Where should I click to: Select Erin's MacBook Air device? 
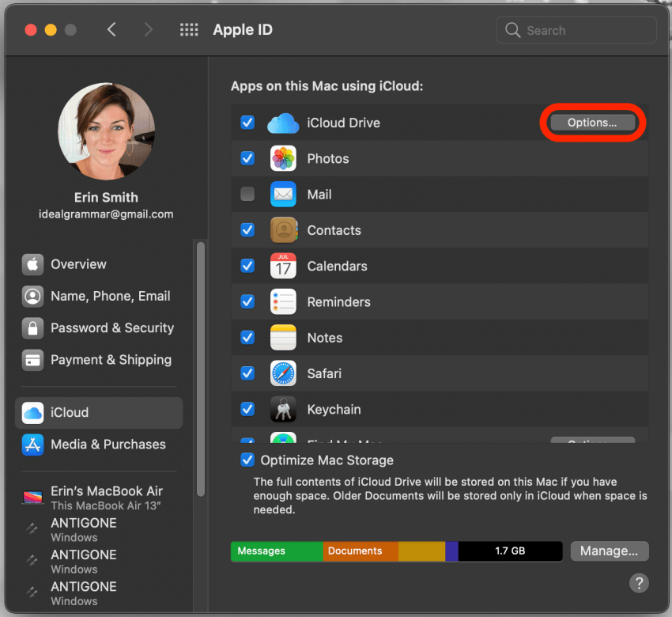[106, 497]
